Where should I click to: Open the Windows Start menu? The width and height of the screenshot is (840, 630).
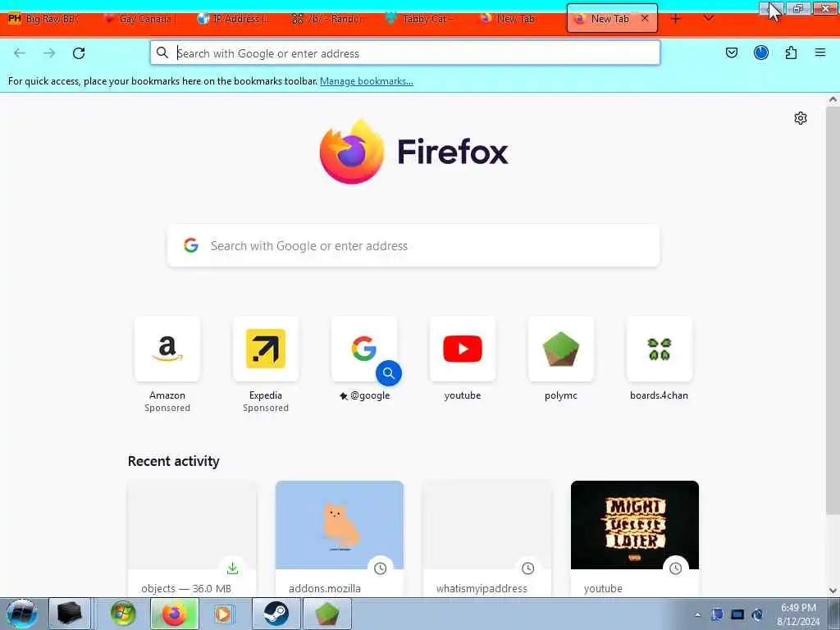[22, 614]
